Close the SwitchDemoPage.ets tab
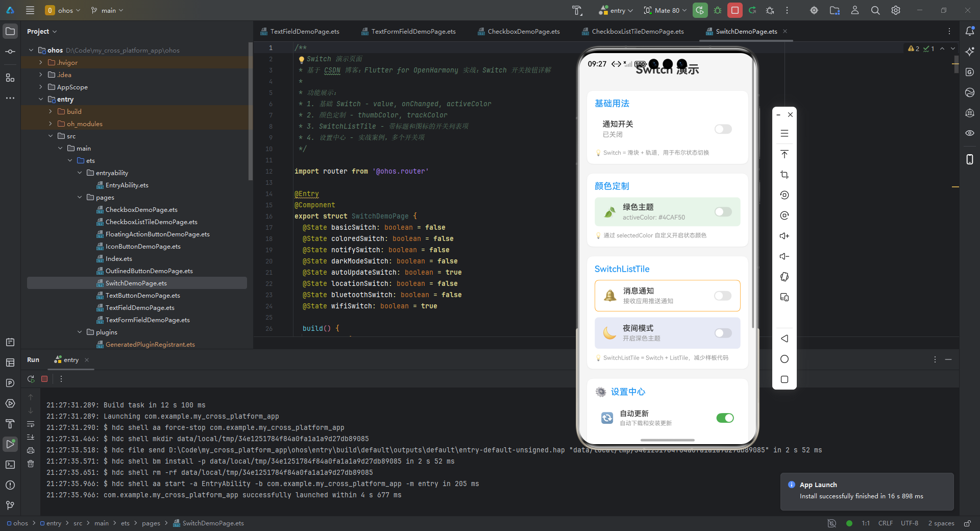Image resolution: width=980 pixels, height=531 pixels. [785, 31]
